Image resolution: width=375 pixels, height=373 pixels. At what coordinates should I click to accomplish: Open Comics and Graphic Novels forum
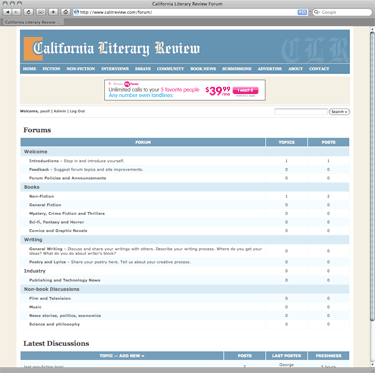point(58,231)
